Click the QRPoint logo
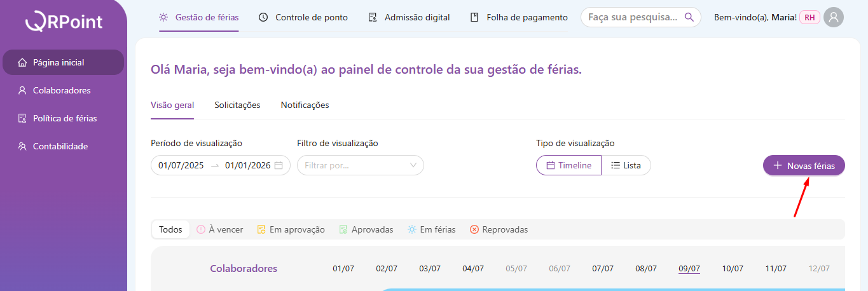The width and height of the screenshot is (868, 291). click(x=64, y=22)
